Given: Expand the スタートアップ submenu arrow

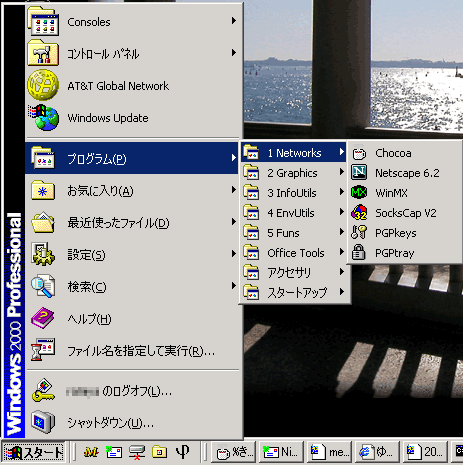Looking at the screenshot, I should [x=342, y=292].
